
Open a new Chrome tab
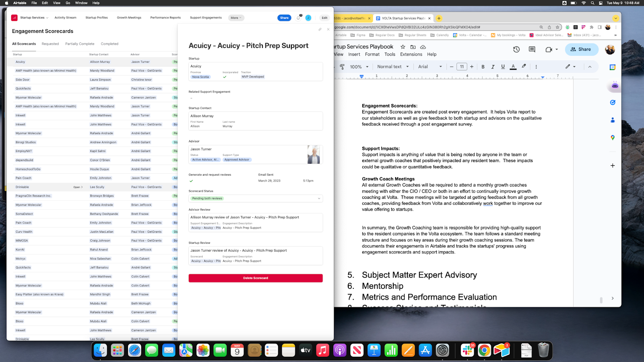coord(439,18)
